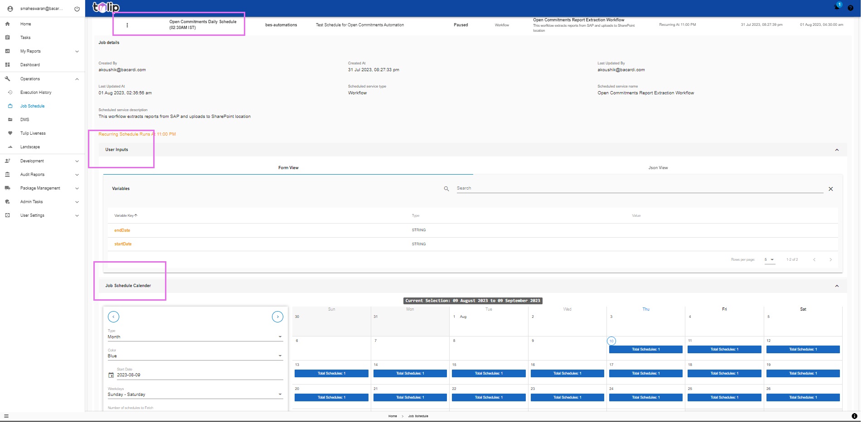Expand the Package Management menu
The height and width of the screenshot is (424, 868).
[x=77, y=188]
